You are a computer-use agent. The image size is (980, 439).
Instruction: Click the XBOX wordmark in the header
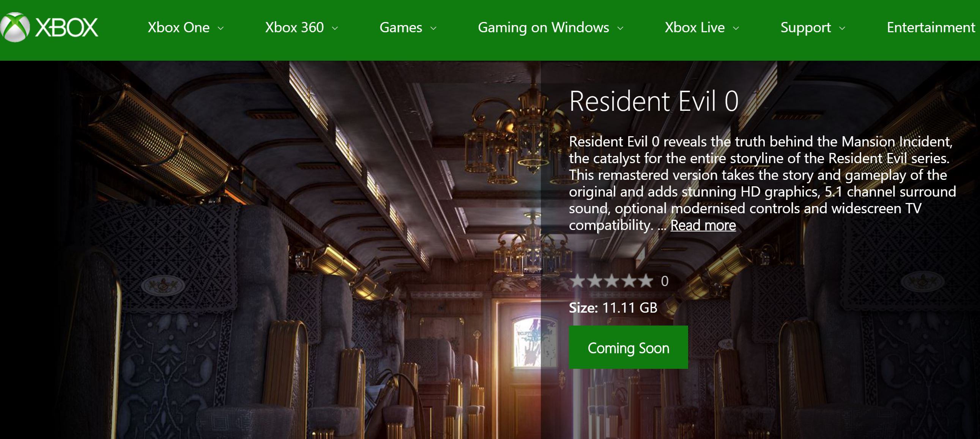point(66,27)
